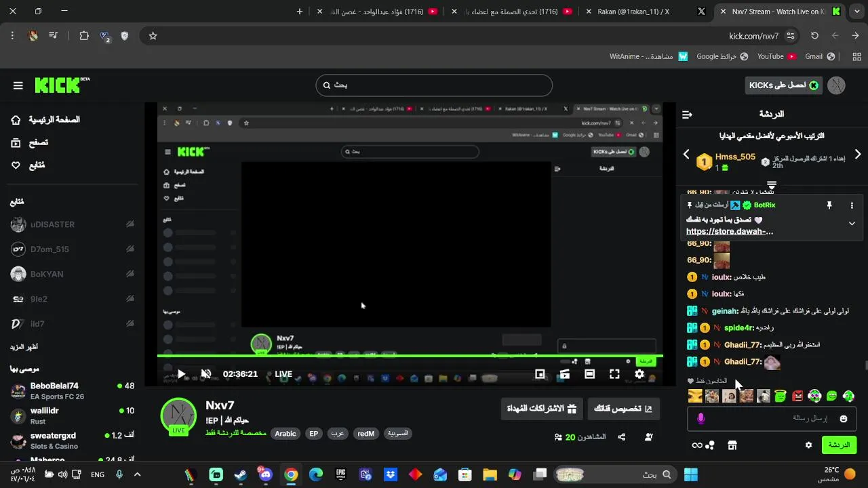868x488 pixels.
Task: Open video player settings gear
Action: click(639, 374)
